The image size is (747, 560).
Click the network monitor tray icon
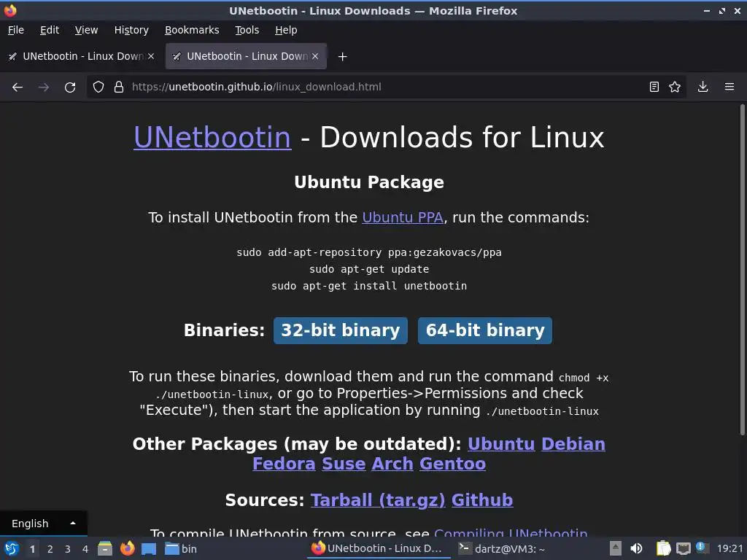(683, 549)
